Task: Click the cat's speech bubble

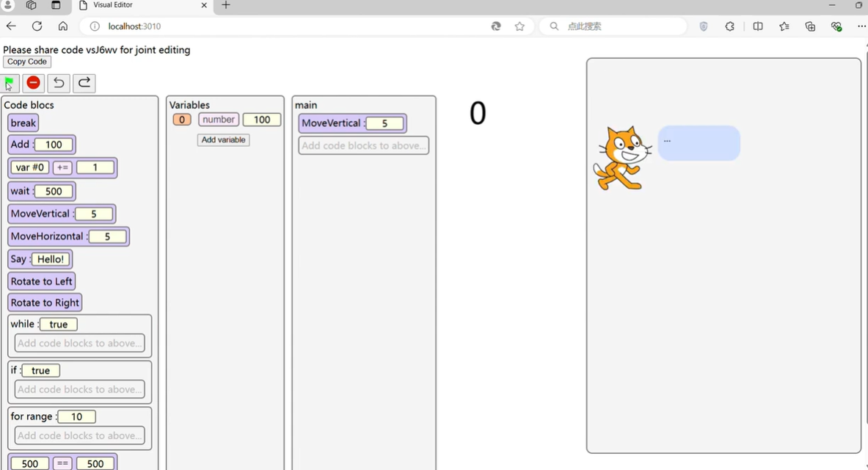Action: tap(699, 143)
